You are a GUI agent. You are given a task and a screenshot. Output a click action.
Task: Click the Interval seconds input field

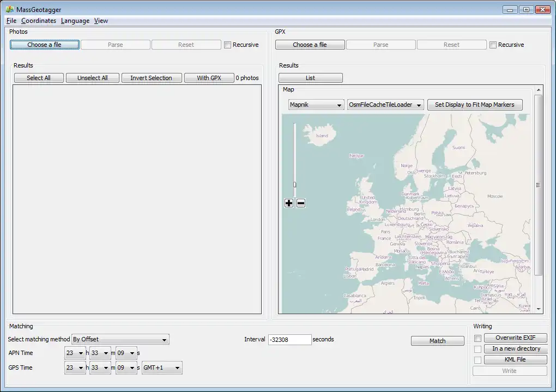click(x=289, y=339)
